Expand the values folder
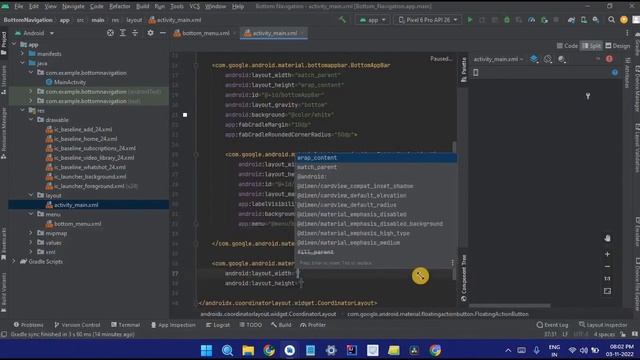 point(31,242)
